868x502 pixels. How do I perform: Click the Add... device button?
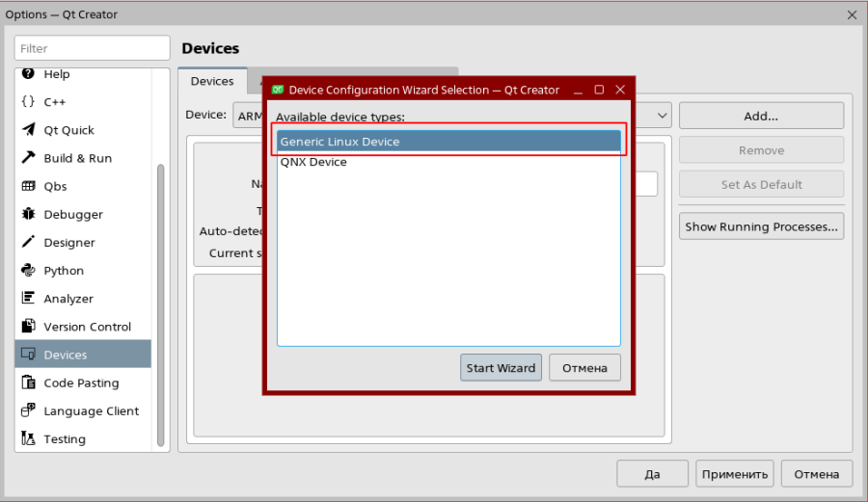click(x=761, y=116)
